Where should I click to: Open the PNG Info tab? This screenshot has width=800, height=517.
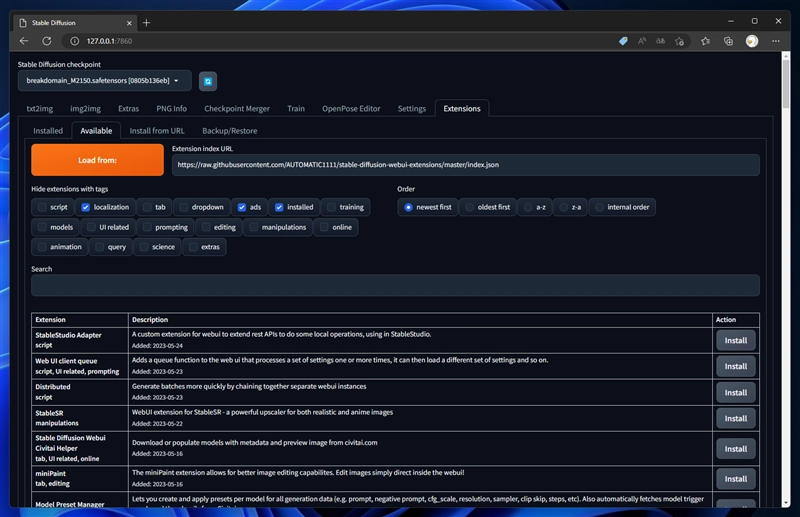171,109
